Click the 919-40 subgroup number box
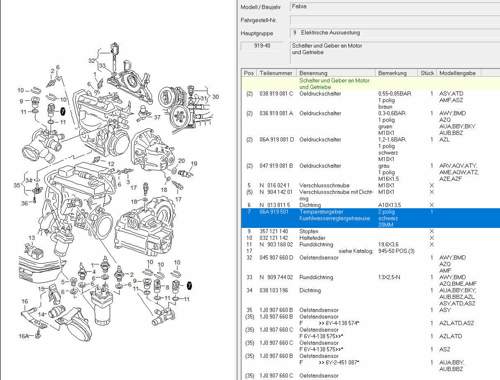Screen dimensions: 500x380 tap(263, 46)
